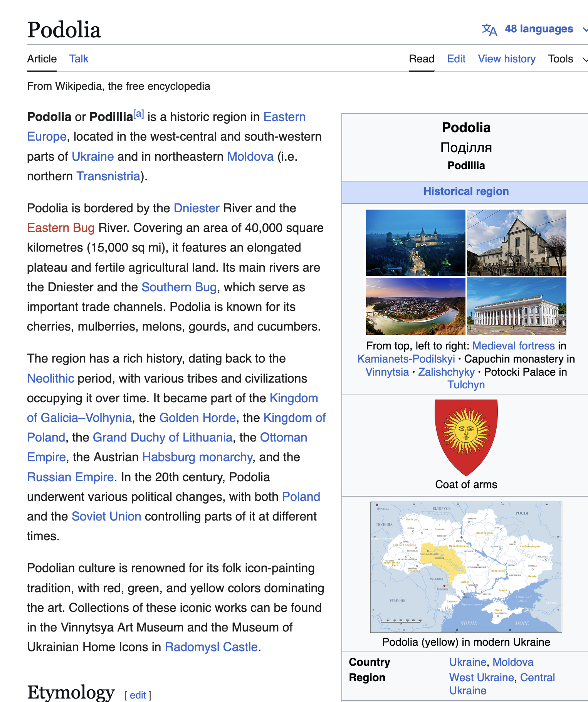
Task: Click the Article tab
Action: (42, 59)
